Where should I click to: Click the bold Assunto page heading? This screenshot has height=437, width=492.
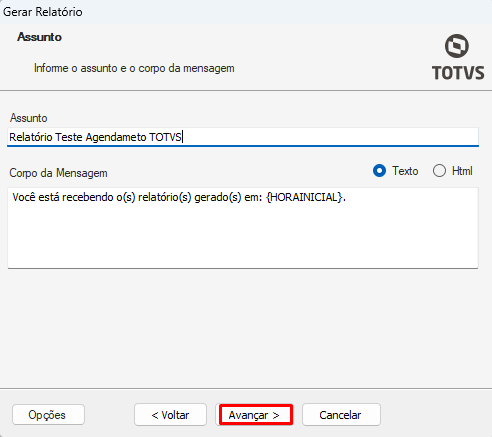pos(40,37)
